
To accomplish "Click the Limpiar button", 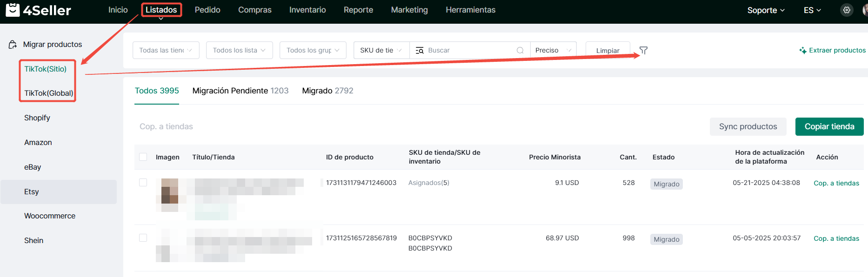I will tap(608, 50).
